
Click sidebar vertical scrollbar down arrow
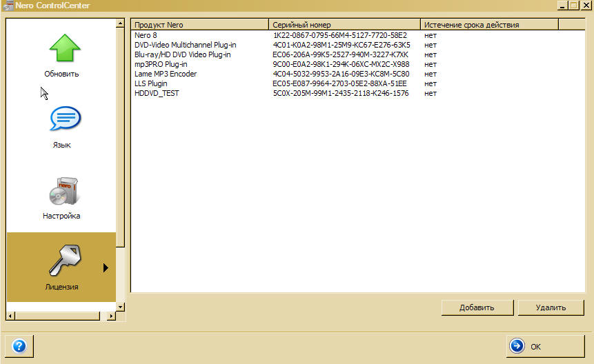click(120, 307)
